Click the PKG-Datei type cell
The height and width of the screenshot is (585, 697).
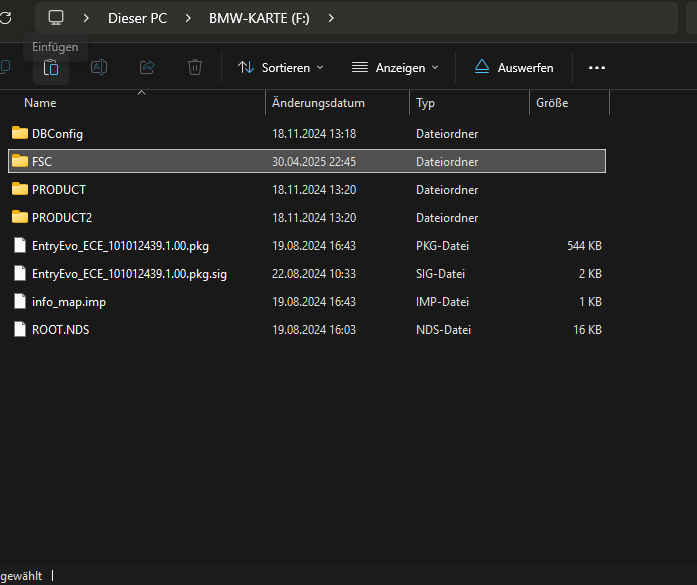point(442,245)
